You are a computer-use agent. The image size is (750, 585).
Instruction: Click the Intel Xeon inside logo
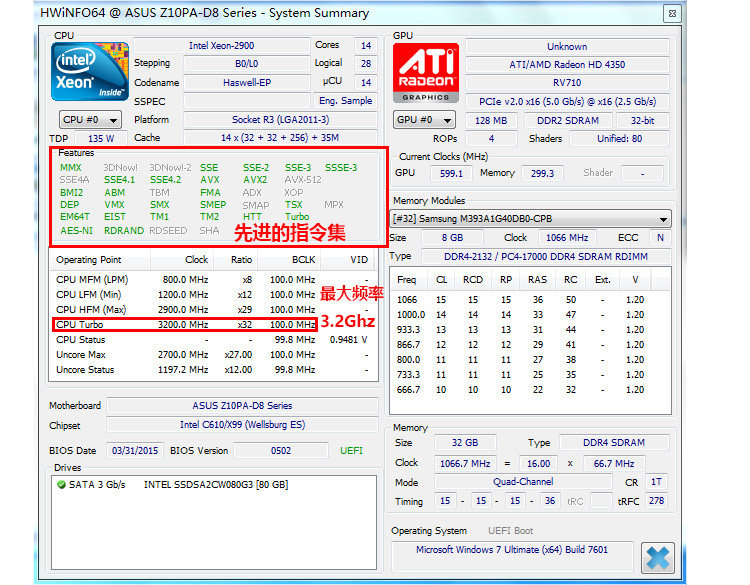click(90, 71)
